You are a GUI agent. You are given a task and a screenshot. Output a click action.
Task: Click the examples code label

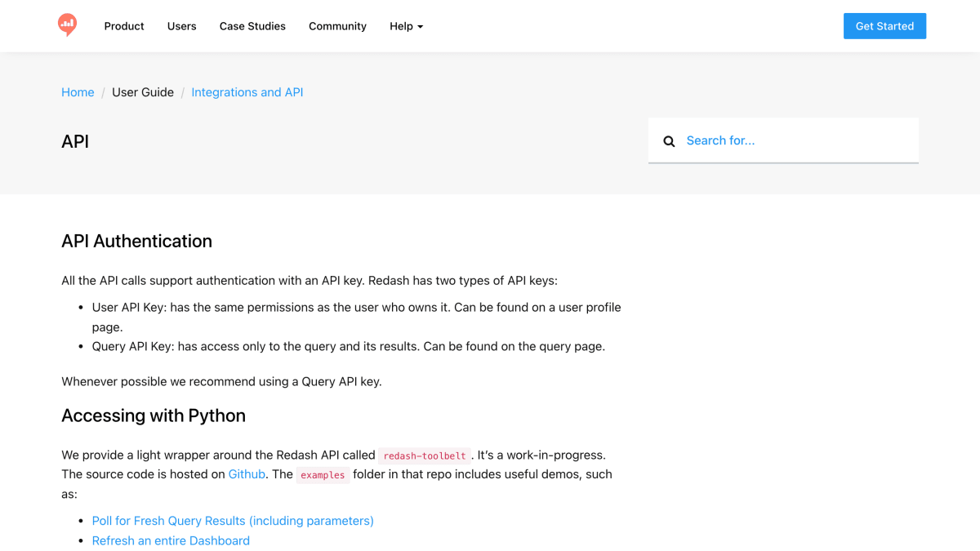click(323, 475)
